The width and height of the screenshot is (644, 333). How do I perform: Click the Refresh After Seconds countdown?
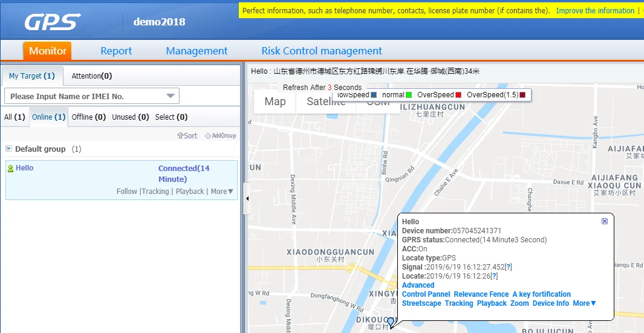coord(322,88)
